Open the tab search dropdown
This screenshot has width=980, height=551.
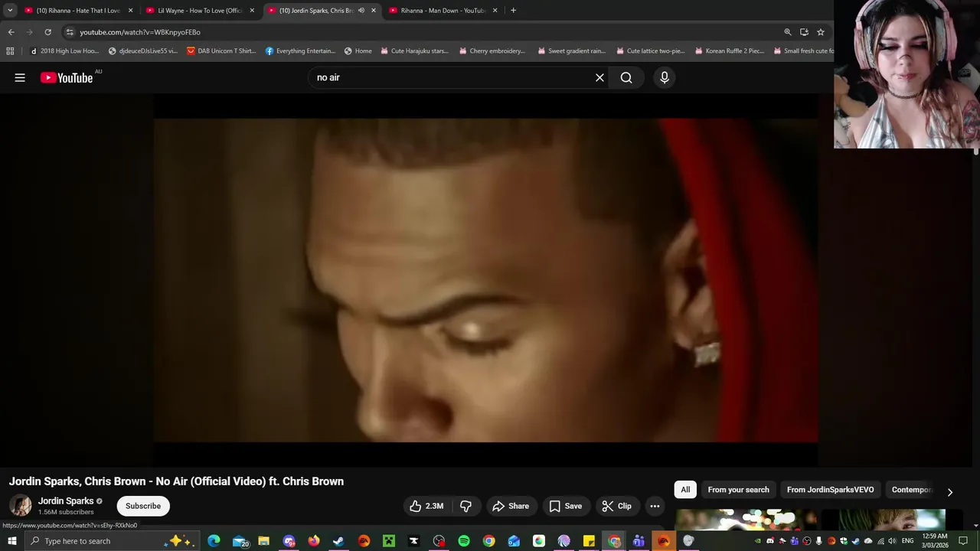tap(10, 11)
